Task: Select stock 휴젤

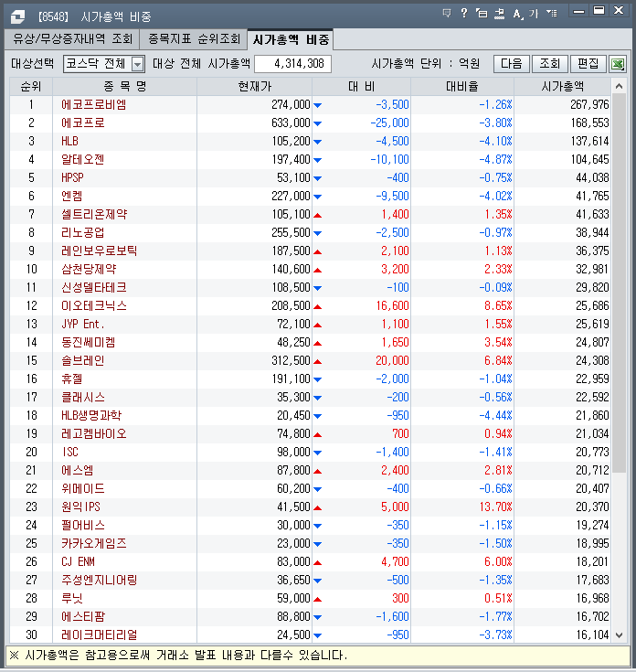Action: click(x=72, y=379)
